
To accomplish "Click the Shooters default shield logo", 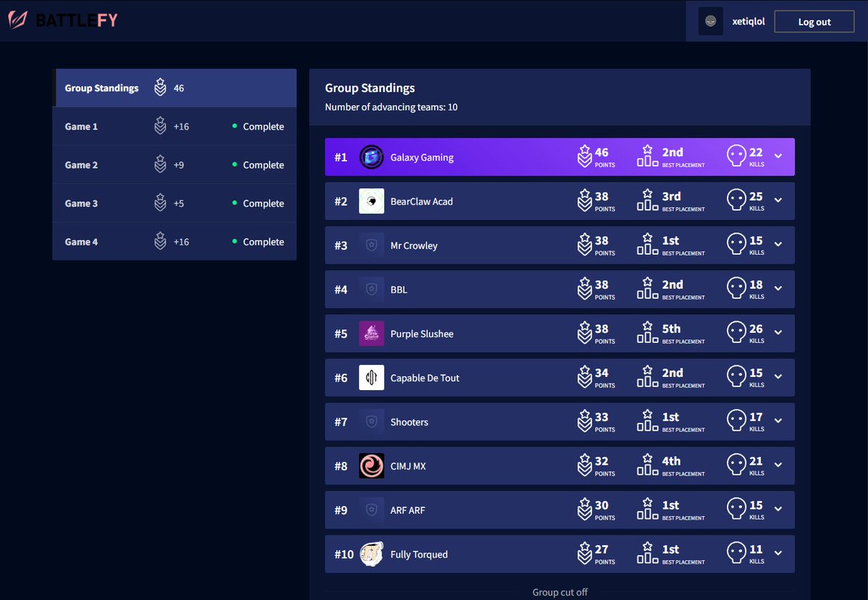I will (371, 422).
